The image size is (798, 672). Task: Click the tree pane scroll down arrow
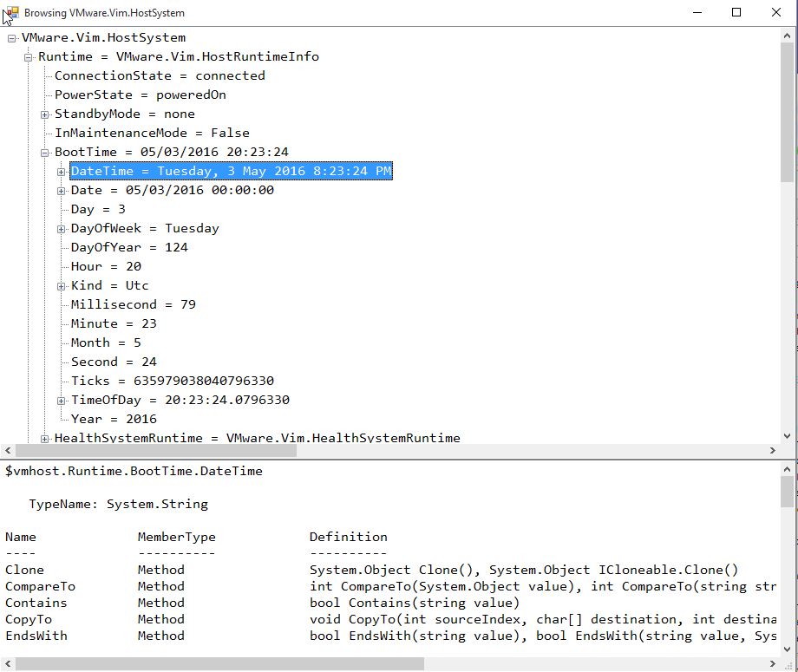787,436
